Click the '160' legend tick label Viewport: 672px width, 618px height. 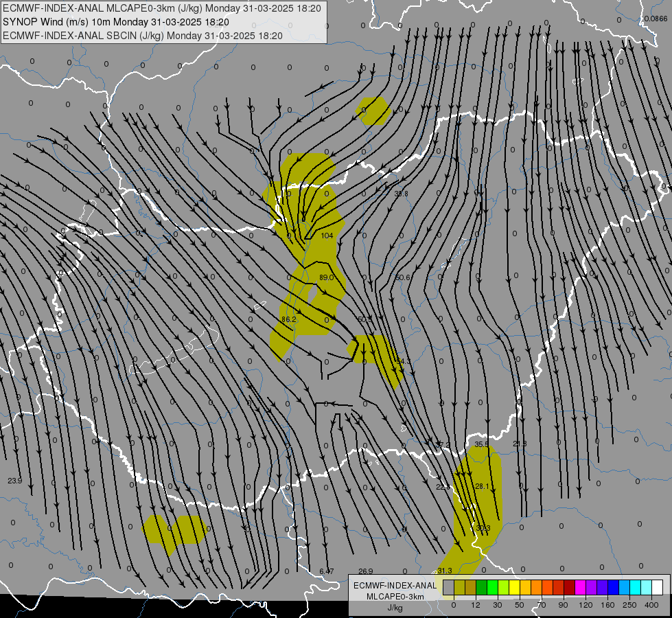tap(607, 605)
